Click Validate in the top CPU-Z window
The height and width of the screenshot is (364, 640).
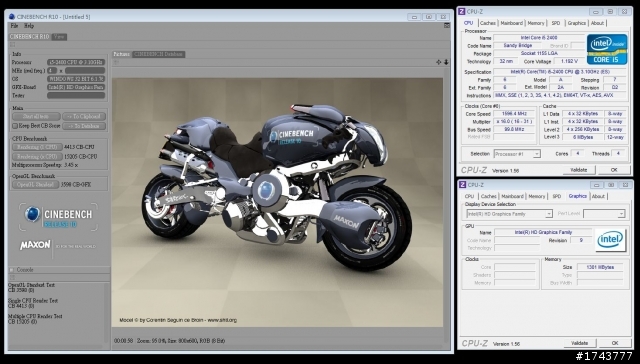(579, 170)
